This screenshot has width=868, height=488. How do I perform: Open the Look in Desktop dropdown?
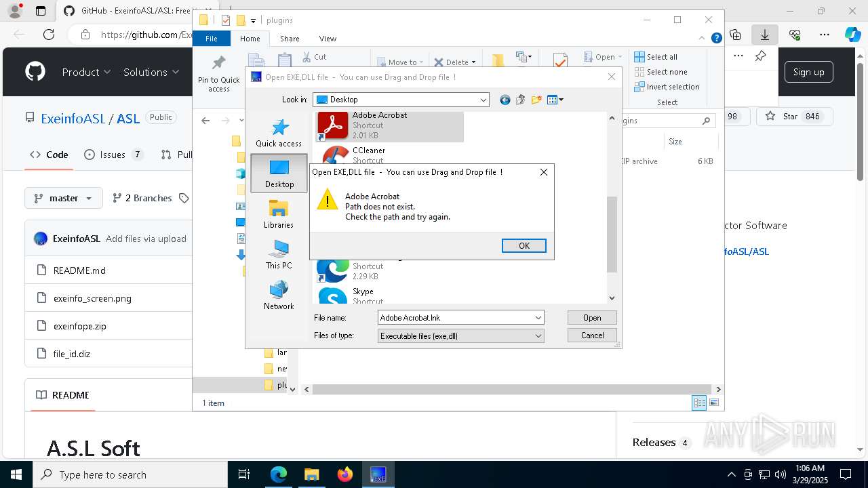[484, 100]
